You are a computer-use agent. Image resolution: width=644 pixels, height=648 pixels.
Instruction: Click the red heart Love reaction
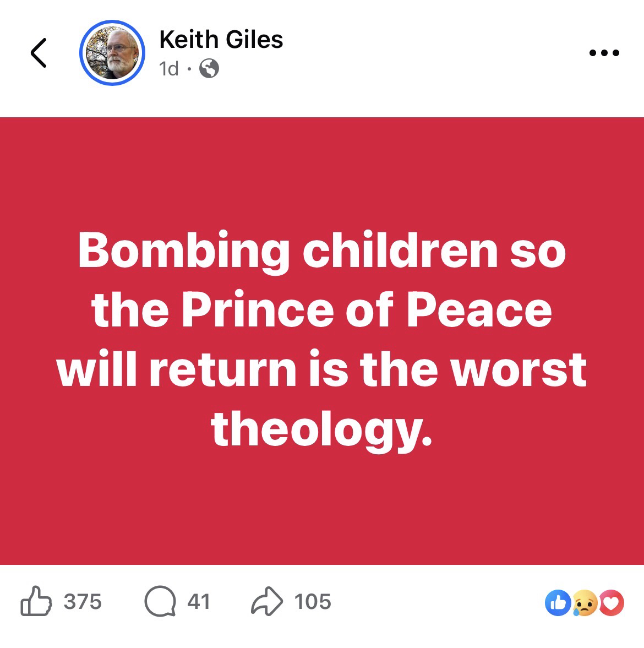tap(612, 602)
